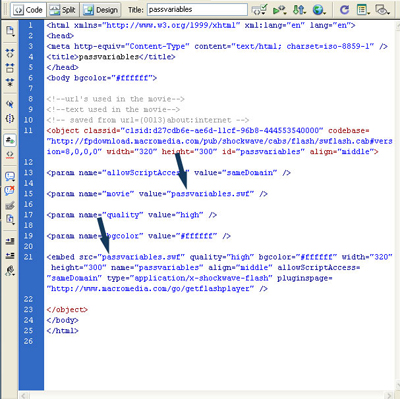Open the Open Documents list icon
The image size is (400, 399).
pyautogui.click(x=10, y=31)
